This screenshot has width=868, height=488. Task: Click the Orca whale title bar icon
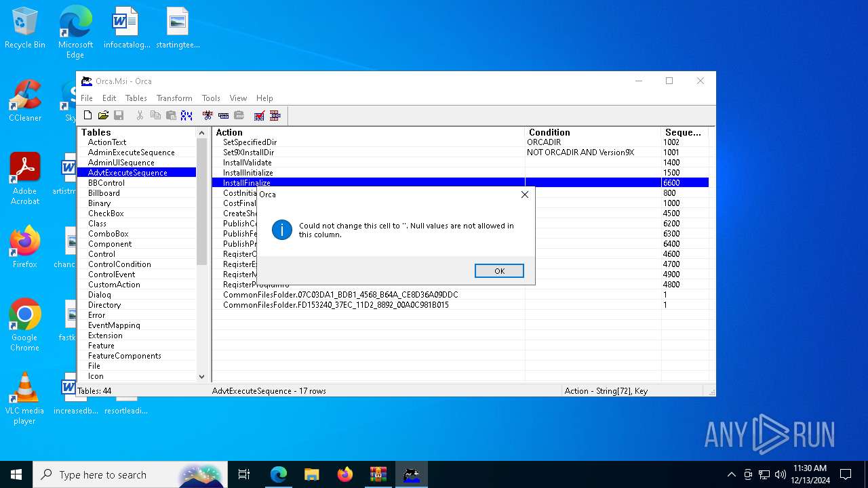click(87, 81)
